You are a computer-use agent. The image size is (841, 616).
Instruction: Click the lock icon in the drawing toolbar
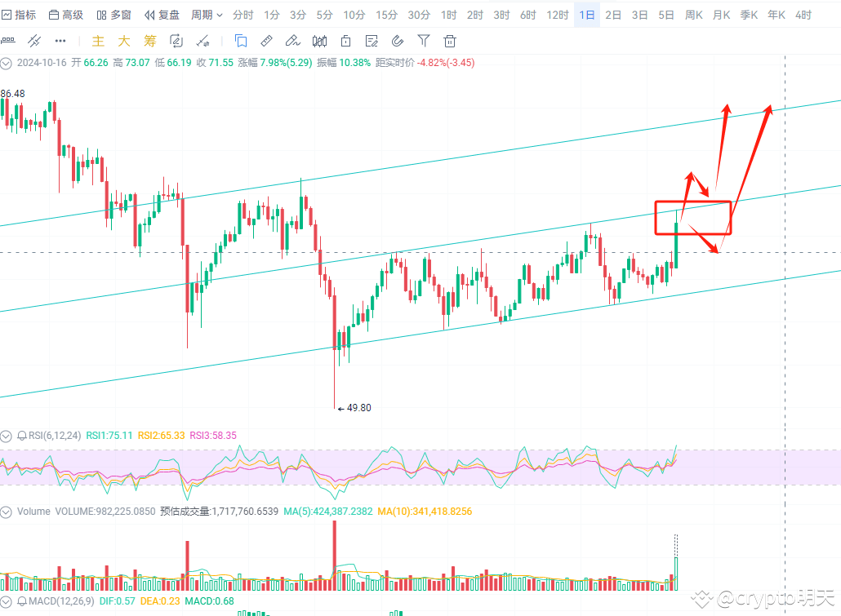point(345,41)
